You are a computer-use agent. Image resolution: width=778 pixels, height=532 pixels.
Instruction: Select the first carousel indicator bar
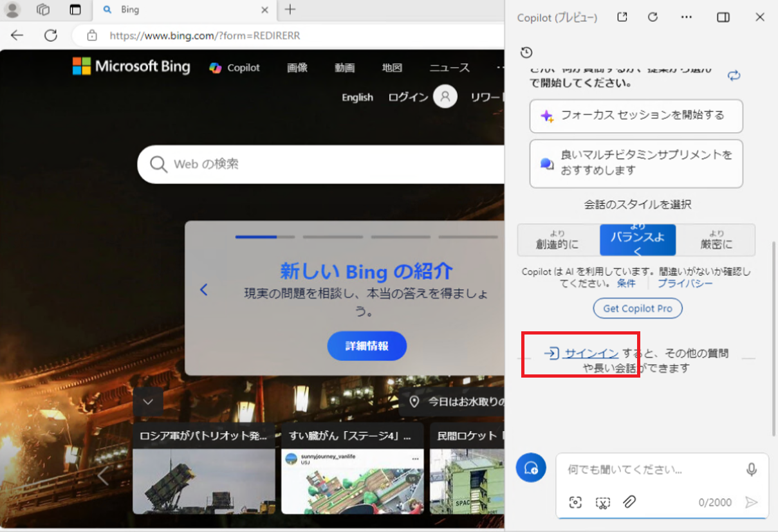click(x=264, y=237)
